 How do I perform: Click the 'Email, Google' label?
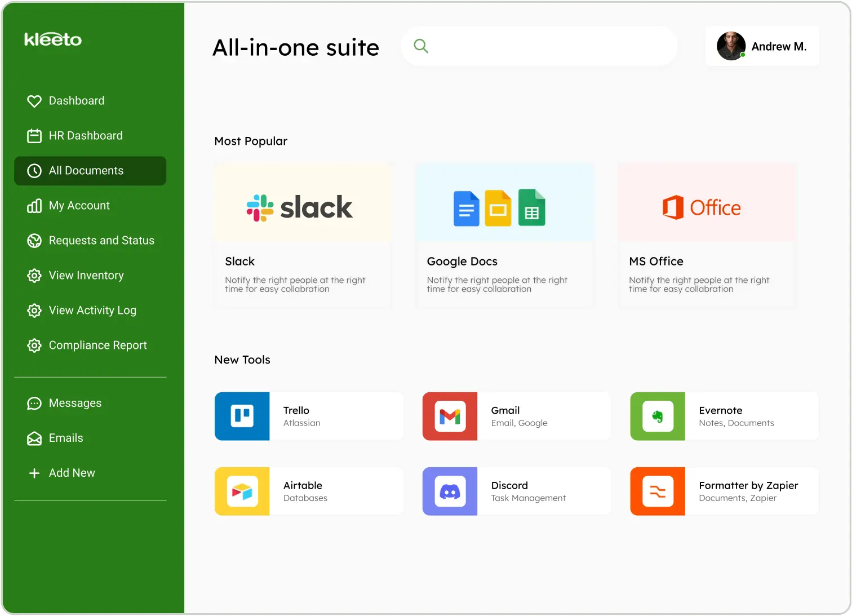[519, 423]
